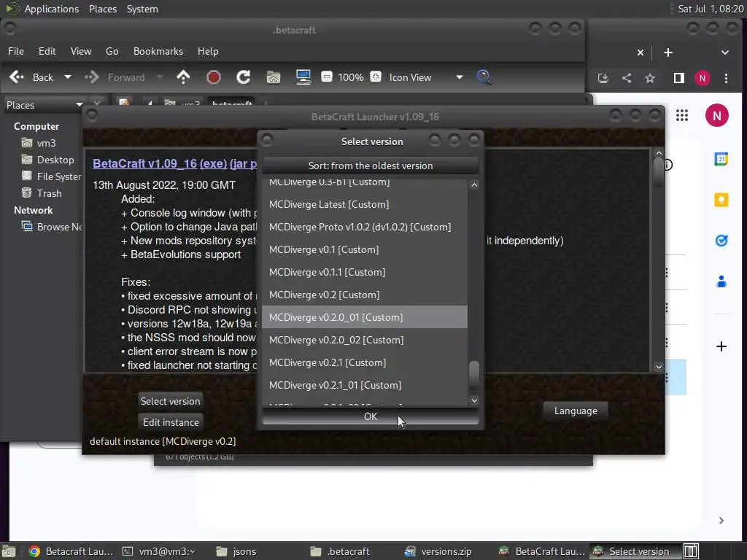The height and width of the screenshot is (560, 747).
Task: Open Trash in Places sidebar
Action: tap(42, 193)
